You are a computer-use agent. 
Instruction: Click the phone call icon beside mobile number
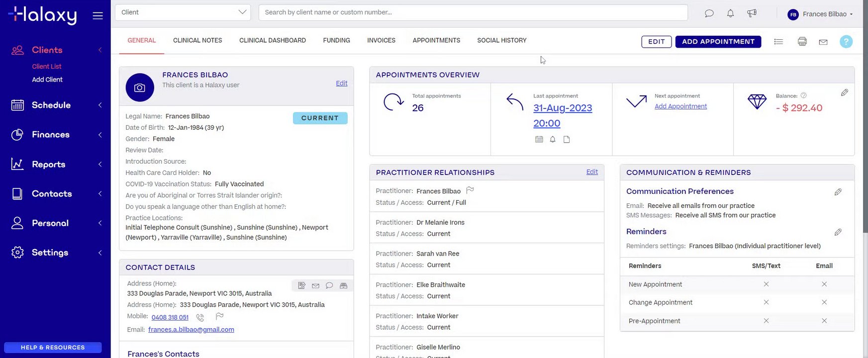(200, 317)
